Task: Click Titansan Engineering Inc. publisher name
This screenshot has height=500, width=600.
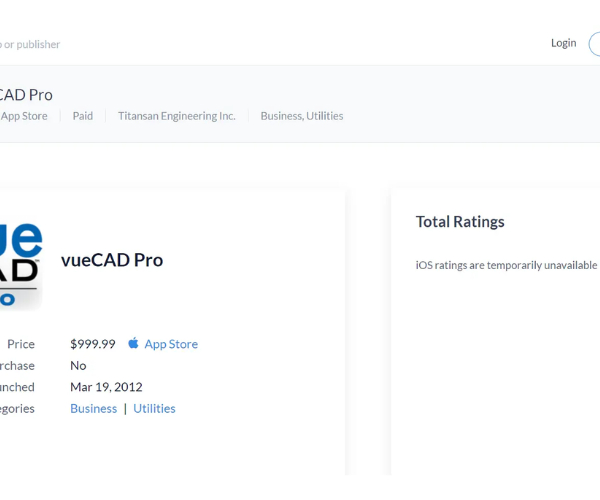Action: click(x=177, y=116)
